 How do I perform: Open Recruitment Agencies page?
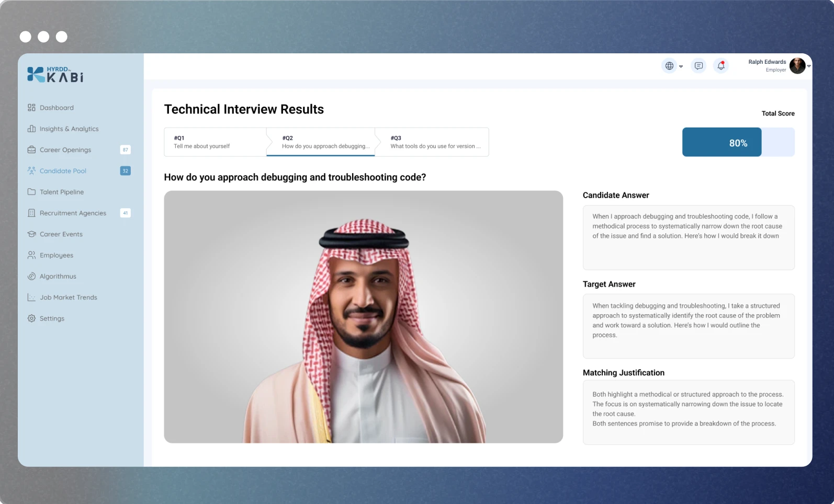(x=73, y=213)
